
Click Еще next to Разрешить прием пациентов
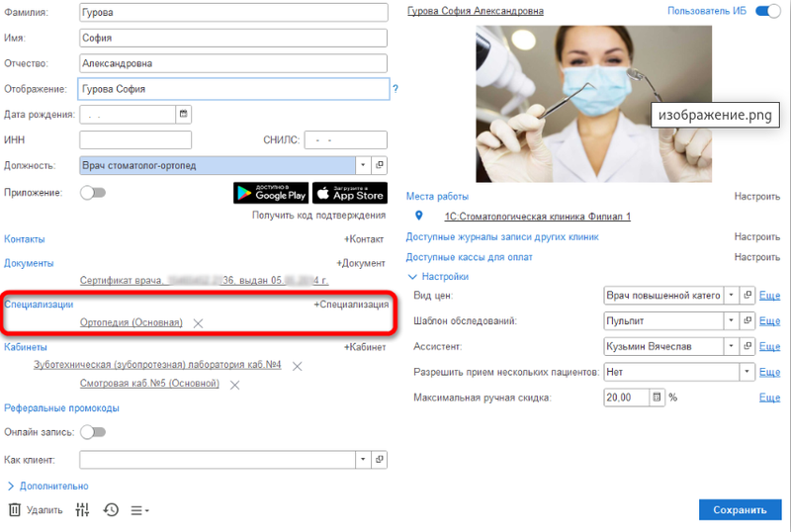tap(770, 373)
